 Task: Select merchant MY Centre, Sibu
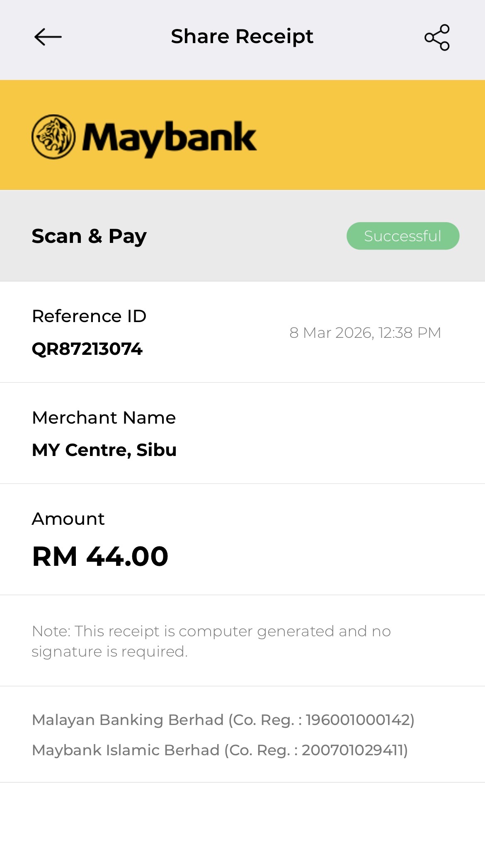[x=104, y=450]
